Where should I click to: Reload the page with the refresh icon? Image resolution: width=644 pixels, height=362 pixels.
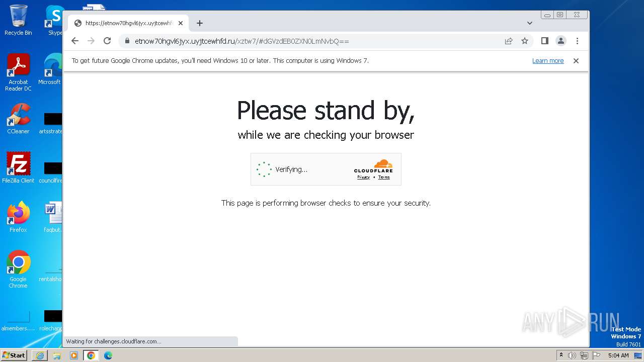coord(107,41)
